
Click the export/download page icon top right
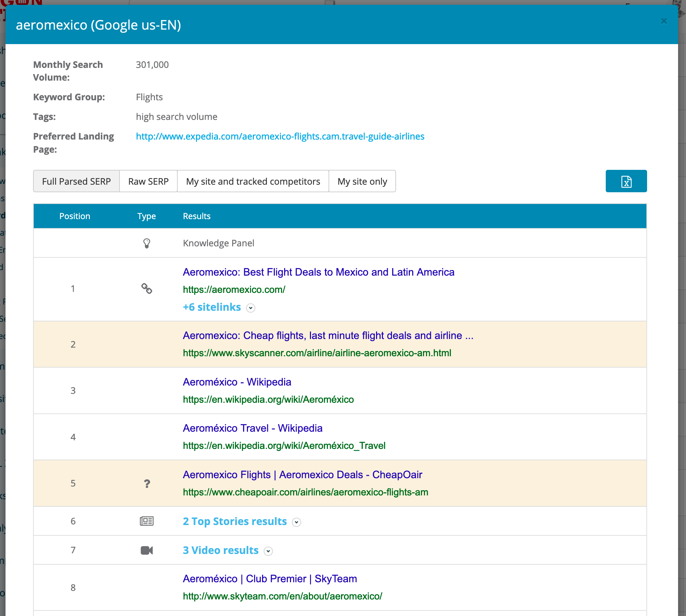[x=626, y=181]
